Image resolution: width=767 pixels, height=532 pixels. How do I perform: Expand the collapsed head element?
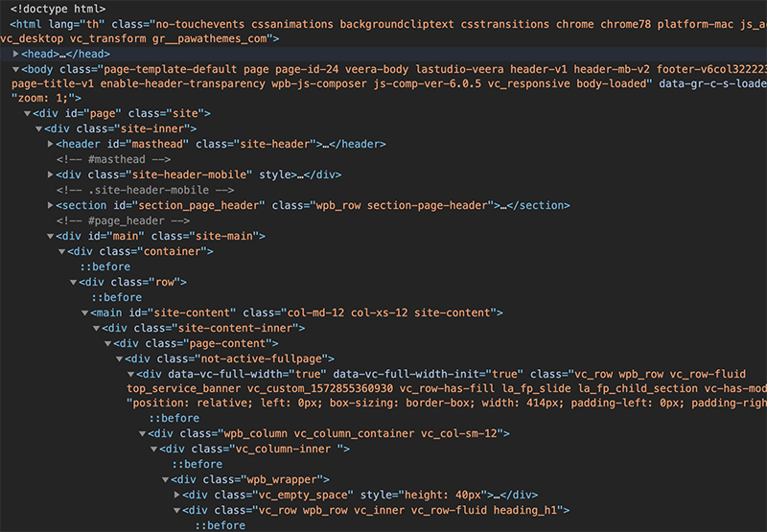point(15,54)
